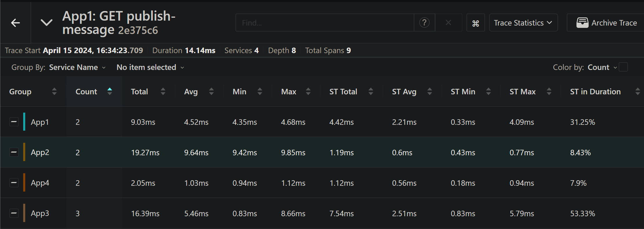Screen dimensions: 644x229
Task: Sort by the Max column arrows
Action: pos(308,91)
